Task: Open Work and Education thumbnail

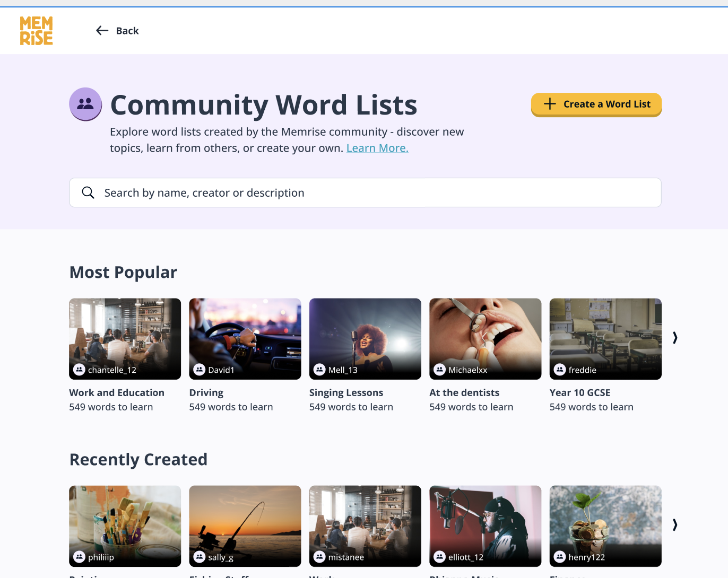Action: click(x=125, y=339)
